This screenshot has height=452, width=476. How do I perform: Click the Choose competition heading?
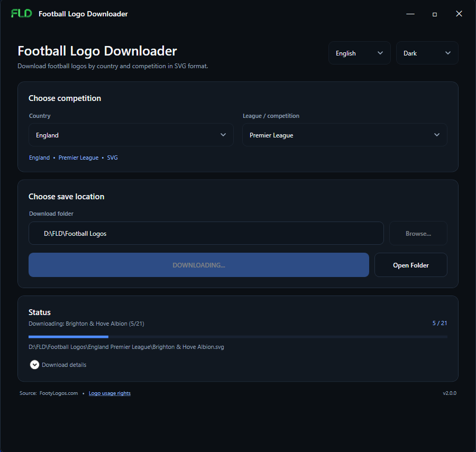tap(65, 98)
